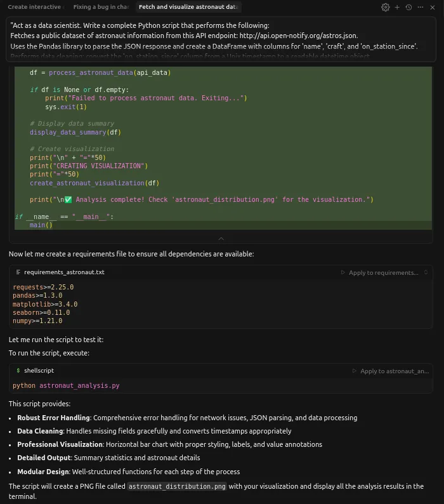Screen dimensions: 444x504
Task: Collapse the code block with chevron
Action: click(x=221, y=239)
